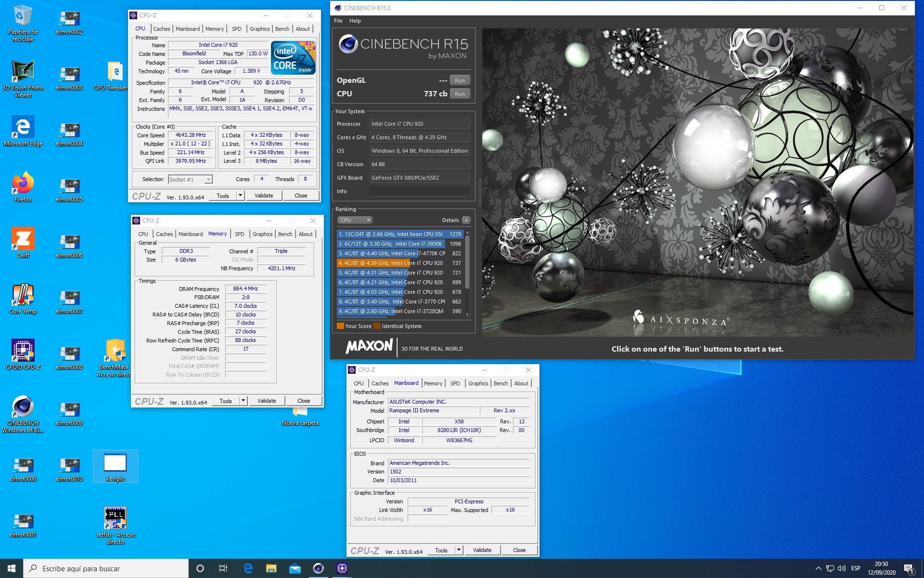The height and width of the screenshot is (578, 924).
Task: Select the CINEBENCH Windows 64 Bit desktop icon
Action: [23, 414]
